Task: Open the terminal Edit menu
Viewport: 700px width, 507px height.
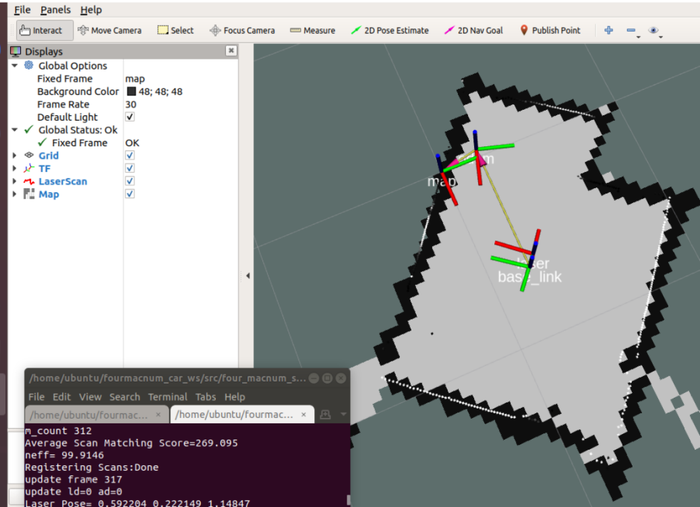Action: click(62, 397)
